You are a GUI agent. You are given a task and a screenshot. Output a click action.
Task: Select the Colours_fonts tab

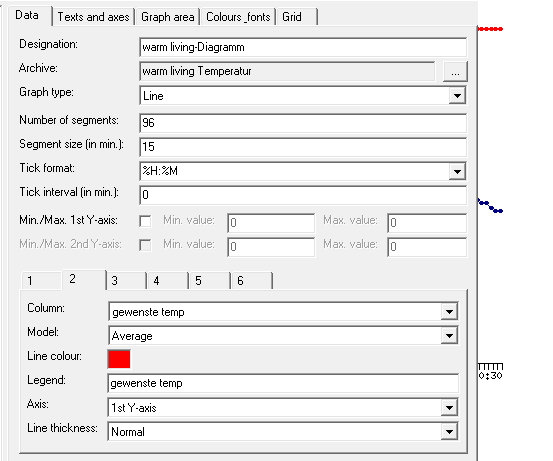tap(238, 17)
